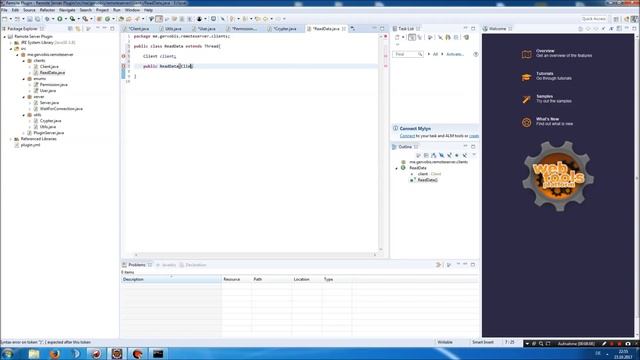Click the Save icon in toolbar
640x360 pixels.
coord(30,19)
